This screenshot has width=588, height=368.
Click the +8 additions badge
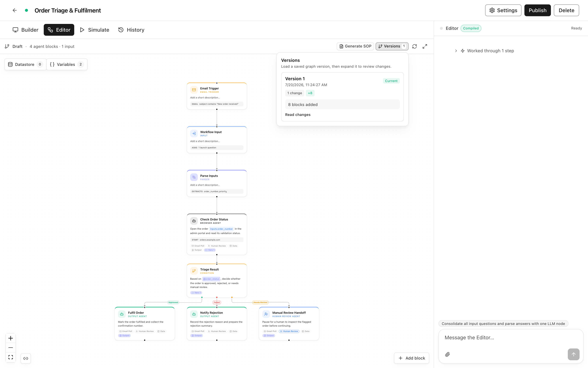[x=310, y=93]
